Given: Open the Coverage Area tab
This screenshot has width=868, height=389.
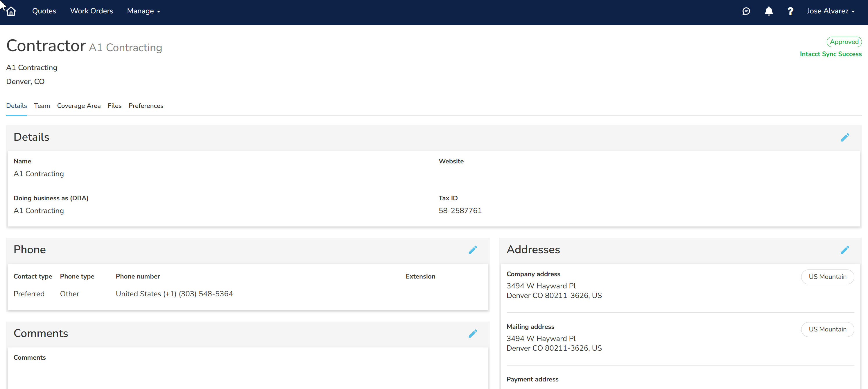Looking at the screenshot, I should (78, 106).
